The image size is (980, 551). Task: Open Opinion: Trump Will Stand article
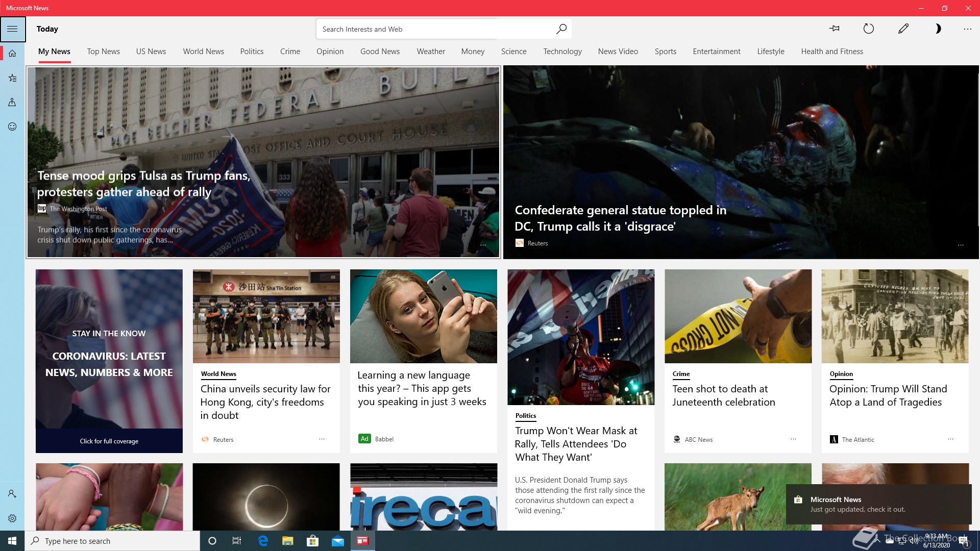[x=888, y=395]
